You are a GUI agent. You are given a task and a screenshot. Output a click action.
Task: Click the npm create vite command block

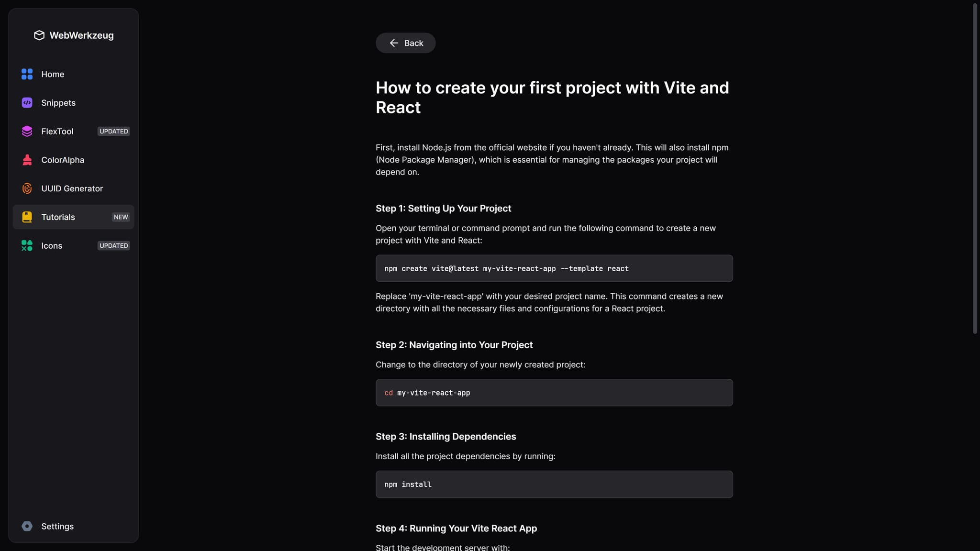point(554,268)
